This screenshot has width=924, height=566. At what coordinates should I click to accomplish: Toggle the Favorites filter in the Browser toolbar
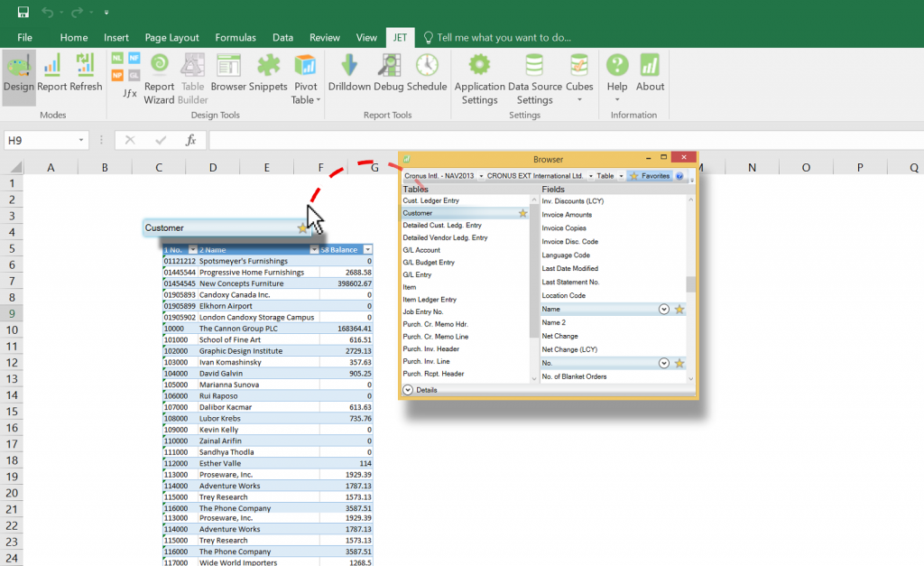[x=650, y=176]
